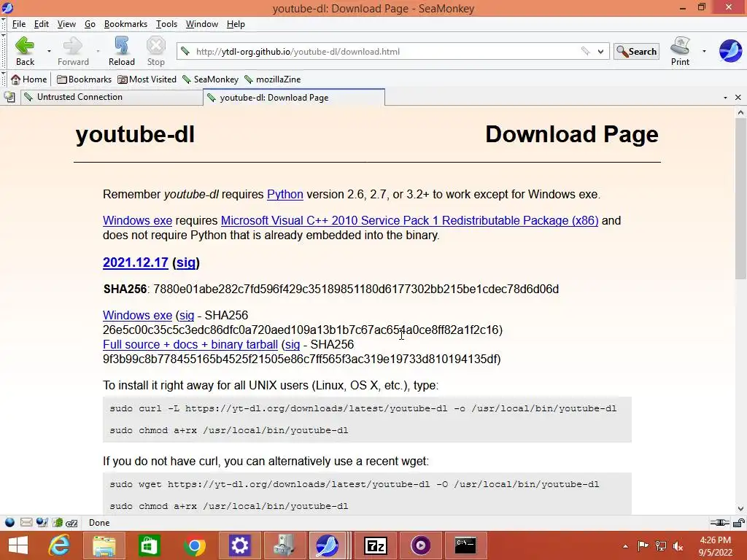This screenshot has height=560, width=747.
Task: Open the Windows Start button
Action: (18, 545)
